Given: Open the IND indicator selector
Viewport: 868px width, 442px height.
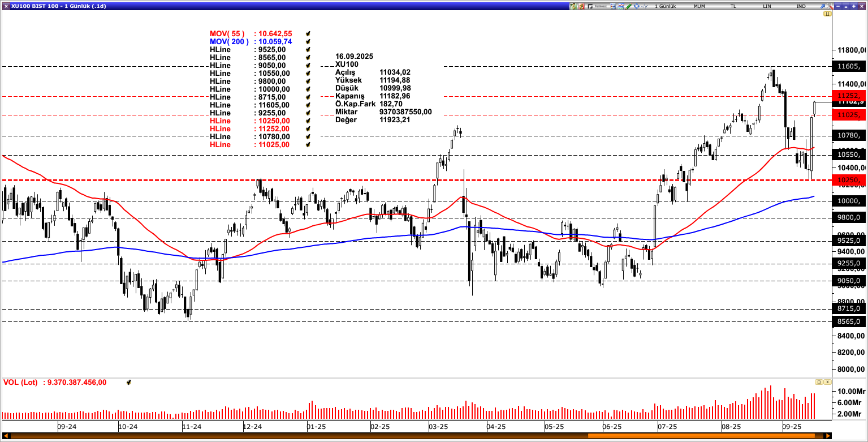Looking at the screenshot, I should (801, 6).
